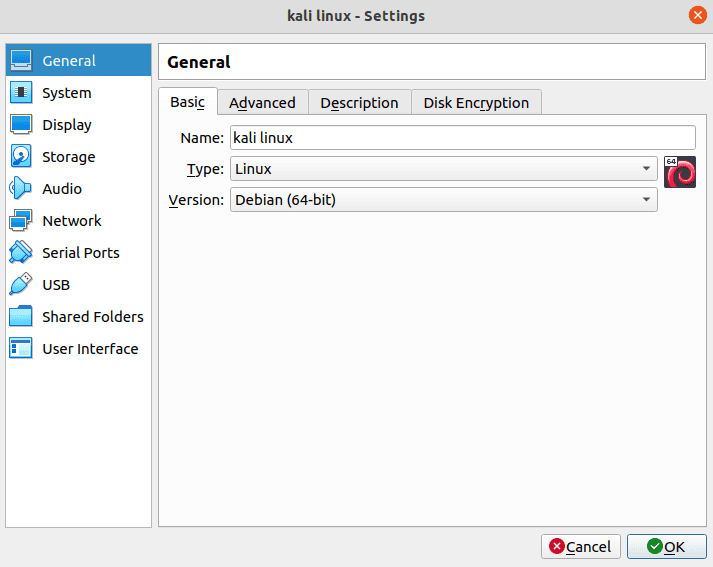The height and width of the screenshot is (567, 713).
Task: Click the 'kali linux - Settings' title bar text
Action: (356, 16)
